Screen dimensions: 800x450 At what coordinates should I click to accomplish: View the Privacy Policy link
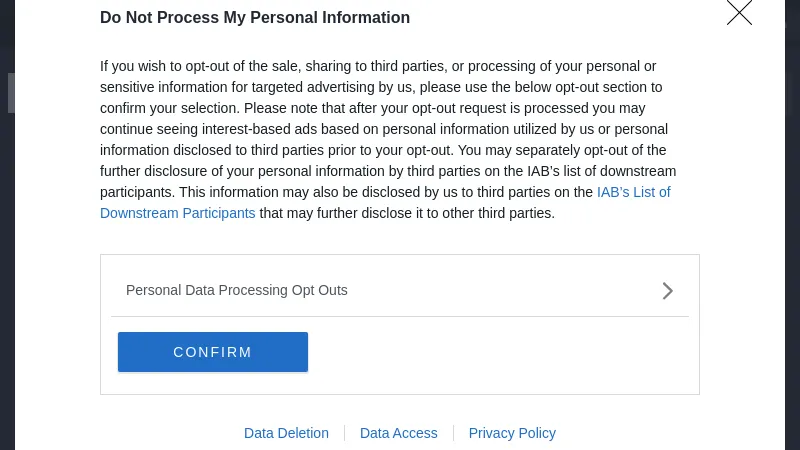(512, 433)
